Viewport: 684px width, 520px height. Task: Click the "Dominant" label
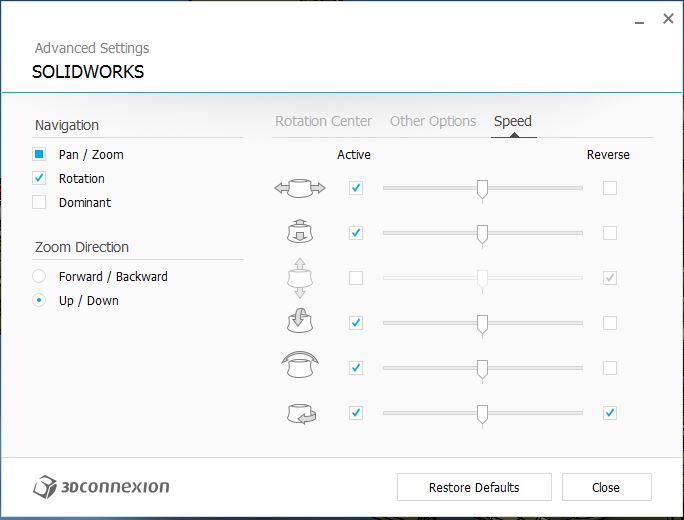point(85,203)
